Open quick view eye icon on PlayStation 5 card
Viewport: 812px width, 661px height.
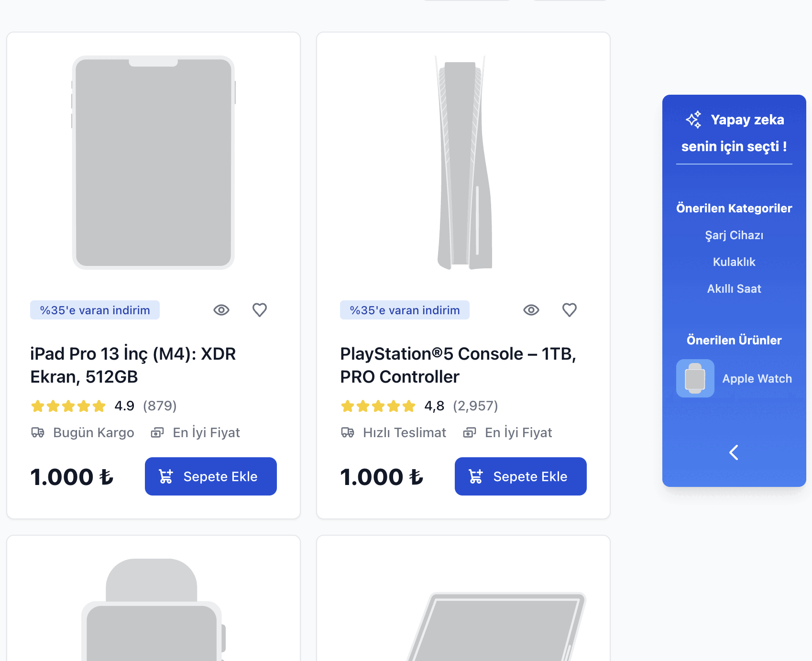coord(531,310)
